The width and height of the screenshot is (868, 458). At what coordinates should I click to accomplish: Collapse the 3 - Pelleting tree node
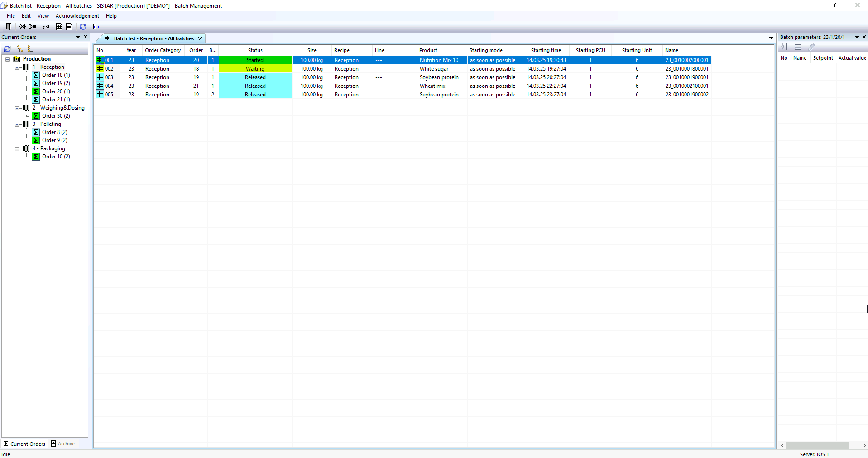point(17,124)
